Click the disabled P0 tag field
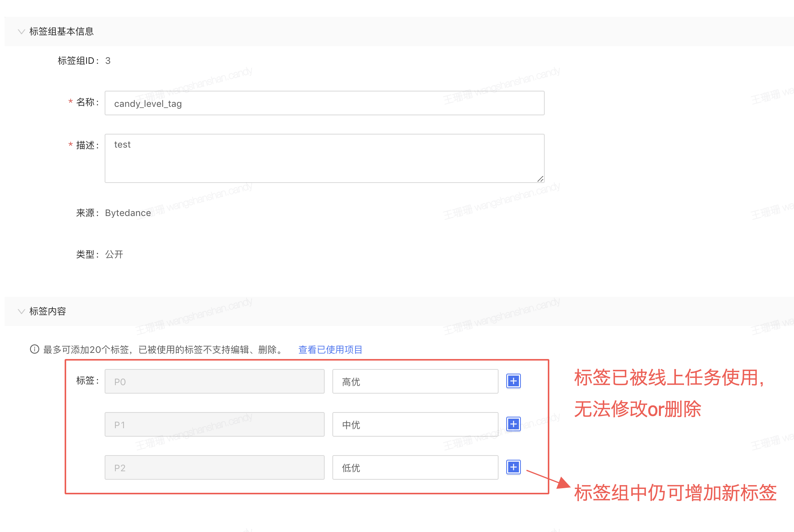794x532 pixels. (214, 382)
